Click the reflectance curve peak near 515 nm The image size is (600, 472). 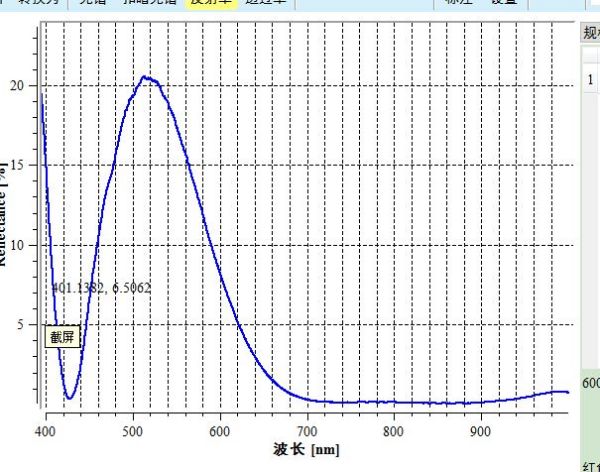point(146,77)
